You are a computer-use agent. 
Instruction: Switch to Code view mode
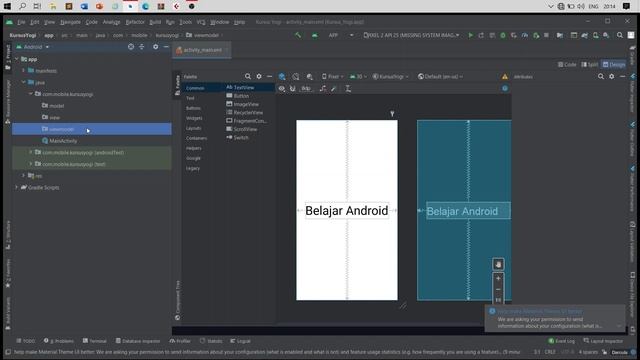[567, 64]
